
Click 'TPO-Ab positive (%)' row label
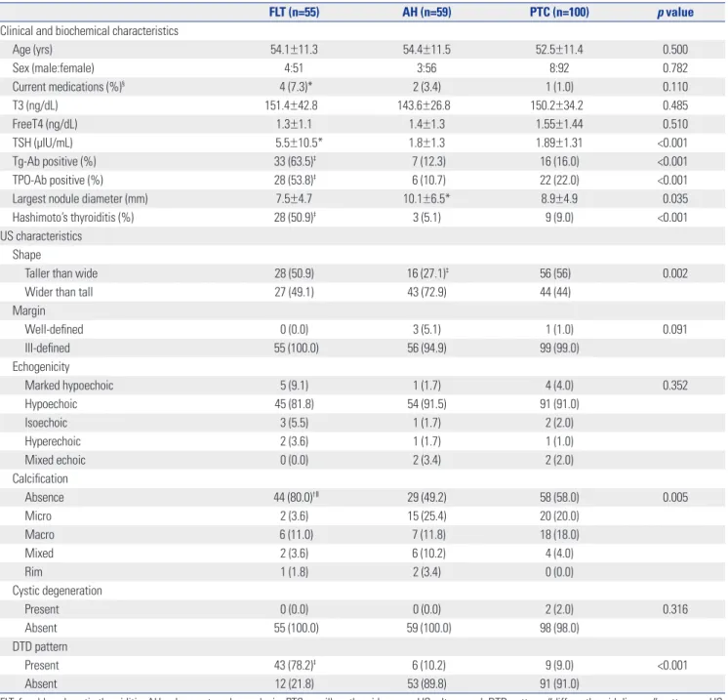[58, 181]
